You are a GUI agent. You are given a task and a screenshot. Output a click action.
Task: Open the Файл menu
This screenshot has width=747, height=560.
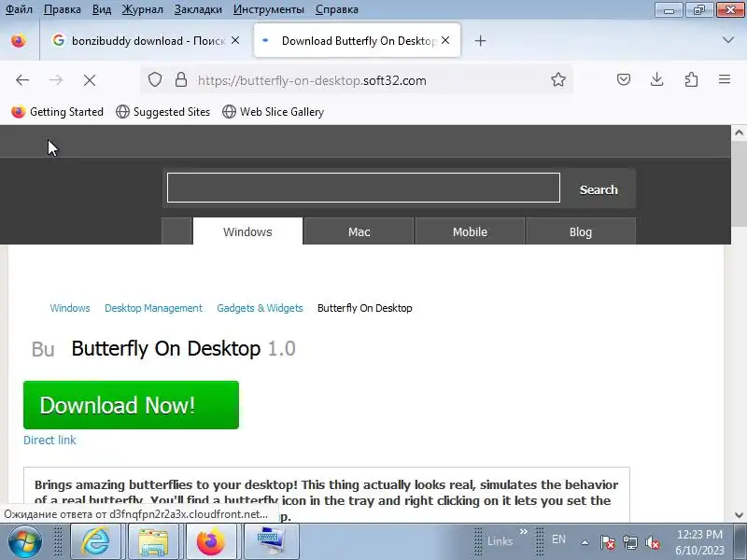pos(19,9)
